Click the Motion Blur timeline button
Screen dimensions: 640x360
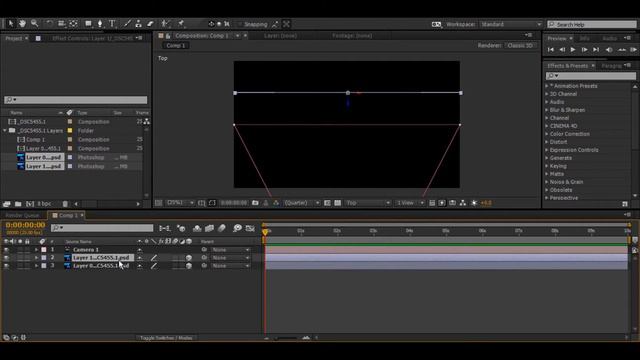[x=222, y=228]
